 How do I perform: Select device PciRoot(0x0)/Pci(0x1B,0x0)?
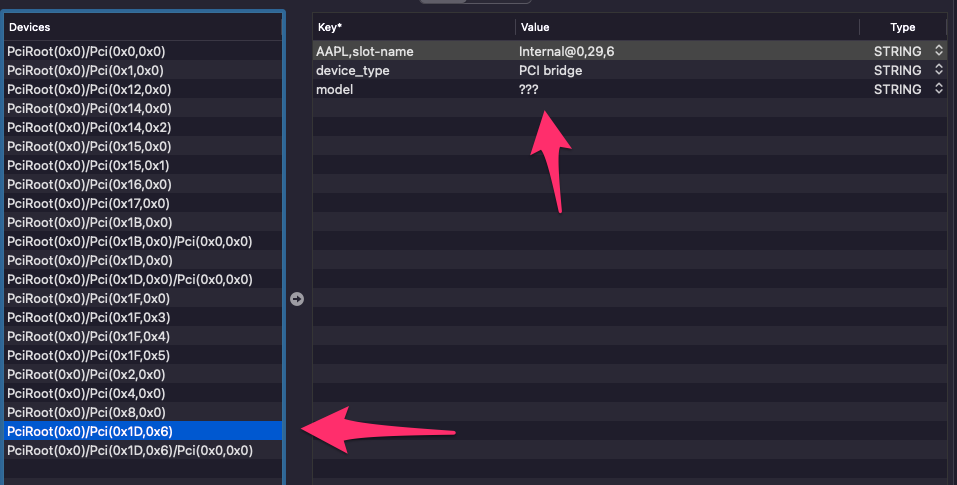[x=143, y=222]
